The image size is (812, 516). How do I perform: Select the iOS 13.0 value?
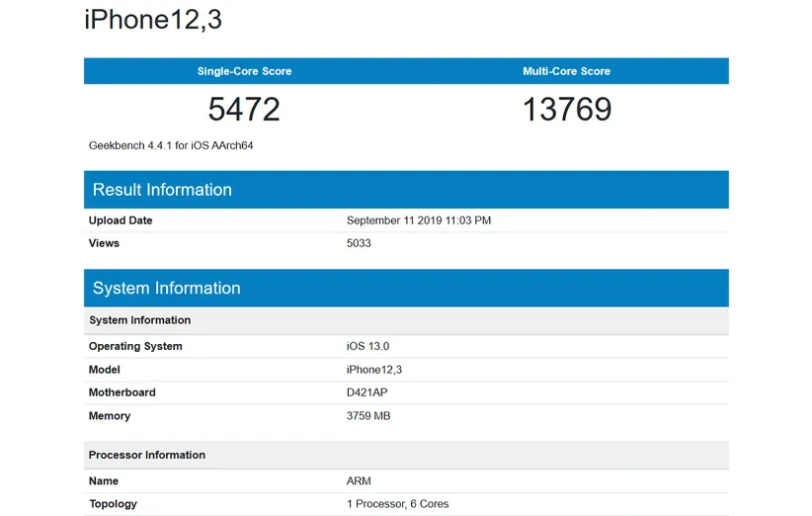[x=367, y=347]
